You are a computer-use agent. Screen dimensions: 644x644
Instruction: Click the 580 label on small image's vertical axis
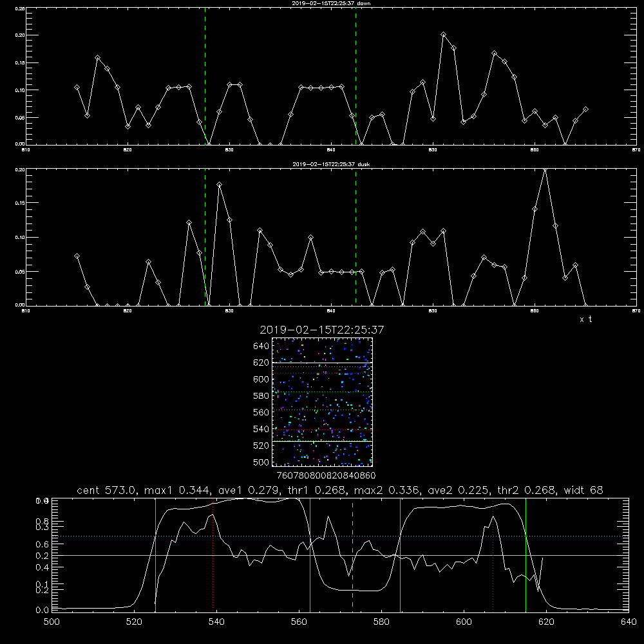(x=261, y=396)
